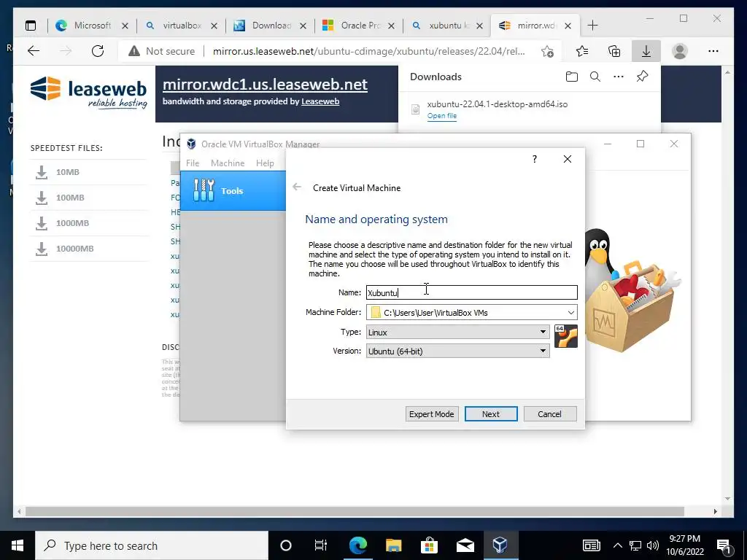Image resolution: width=747 pixels, height=560 pixels.
Task: Open Task View on taskbar
Action: pyautogui.click(x=321, y=545)
